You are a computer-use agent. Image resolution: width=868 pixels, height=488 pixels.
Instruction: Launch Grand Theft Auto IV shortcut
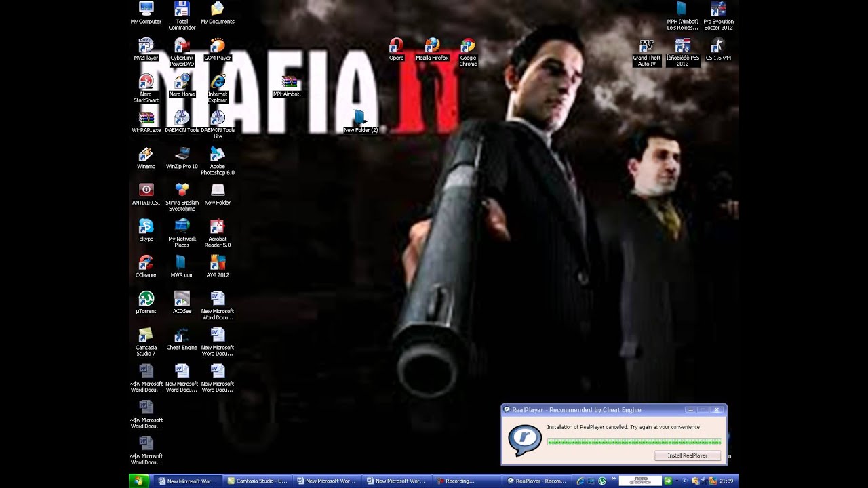pos(647,52)
